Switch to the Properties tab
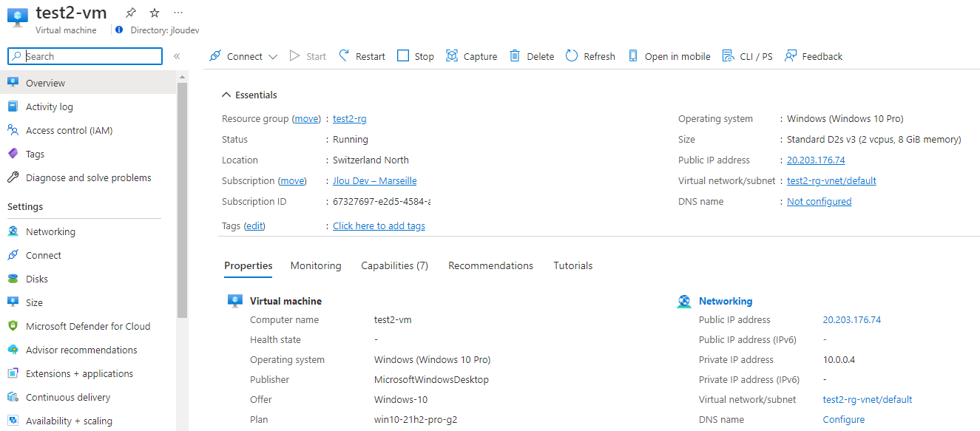This screenshot has height=431, width=980. click(249, 265)
